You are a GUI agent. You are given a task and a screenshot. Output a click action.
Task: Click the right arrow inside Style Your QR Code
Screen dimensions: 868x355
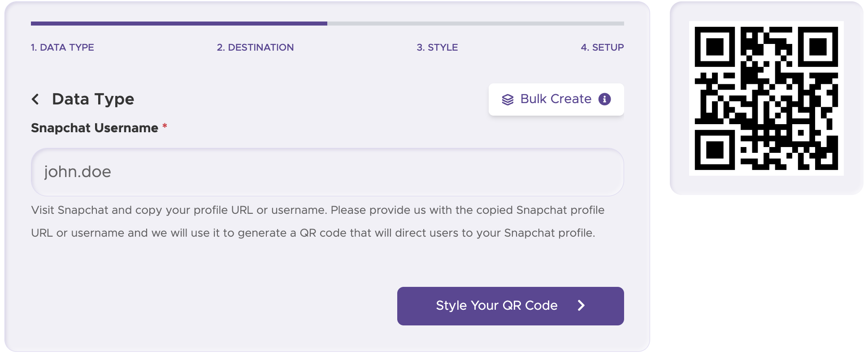582,306
